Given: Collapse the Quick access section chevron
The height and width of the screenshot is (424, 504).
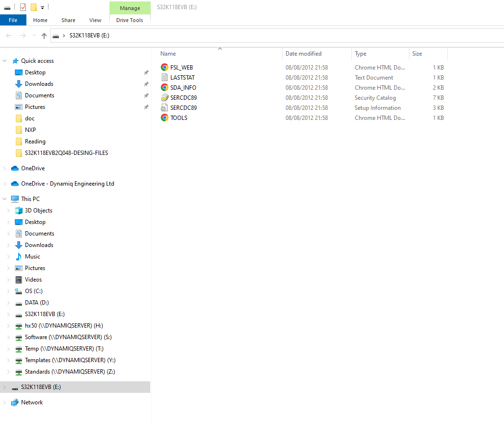Looking at the screenshot, I should pos(4,60).
